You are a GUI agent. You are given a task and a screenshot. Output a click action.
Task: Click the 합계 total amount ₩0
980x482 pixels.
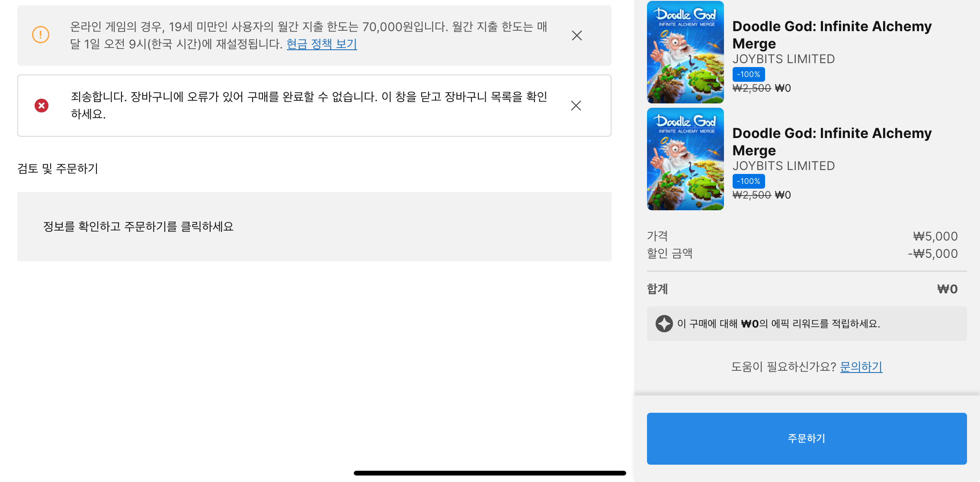click(x=947, y=289)
